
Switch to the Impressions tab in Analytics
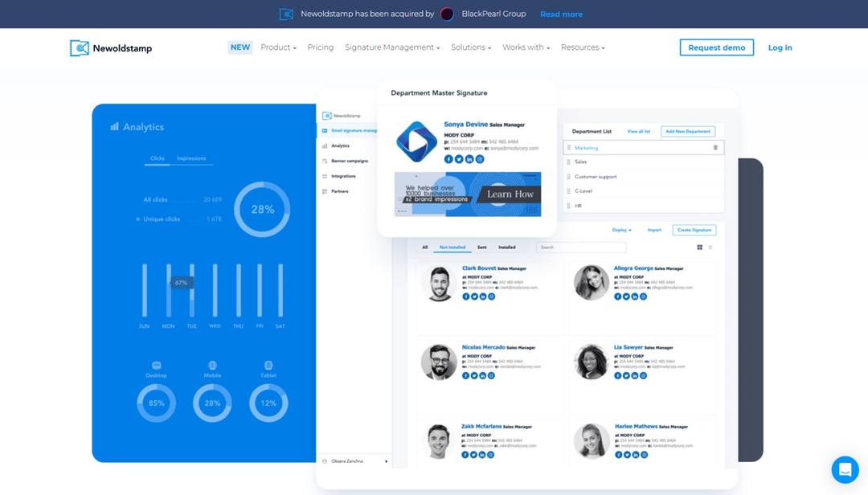point(191,158)
